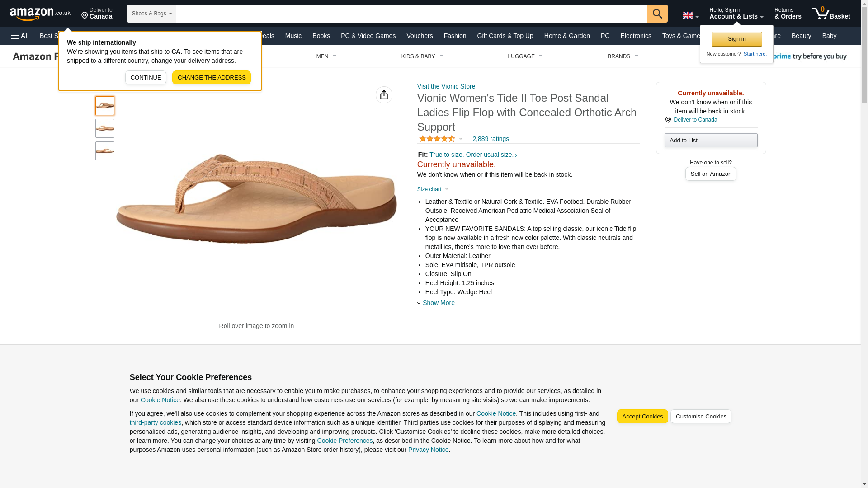Open the UK flag language selector
868x488 pixels.
point(690,15)
